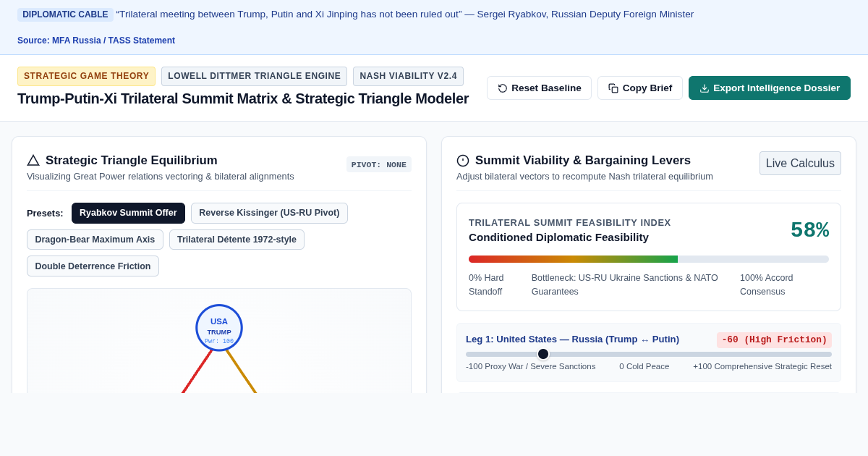Click the triangle icon beside Strategic Triangle Equilibrium
The width and height of the screenshot is (868, 456).
[x=33, y=161]
